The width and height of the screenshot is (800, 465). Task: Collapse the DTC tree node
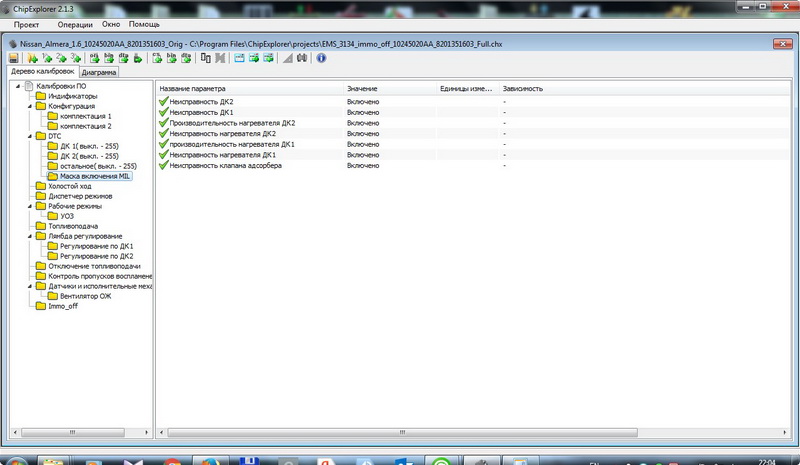(30, 136)
